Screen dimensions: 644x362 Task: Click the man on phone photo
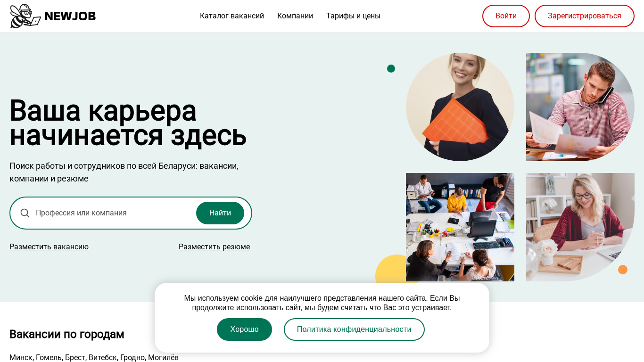click(580, 107)
